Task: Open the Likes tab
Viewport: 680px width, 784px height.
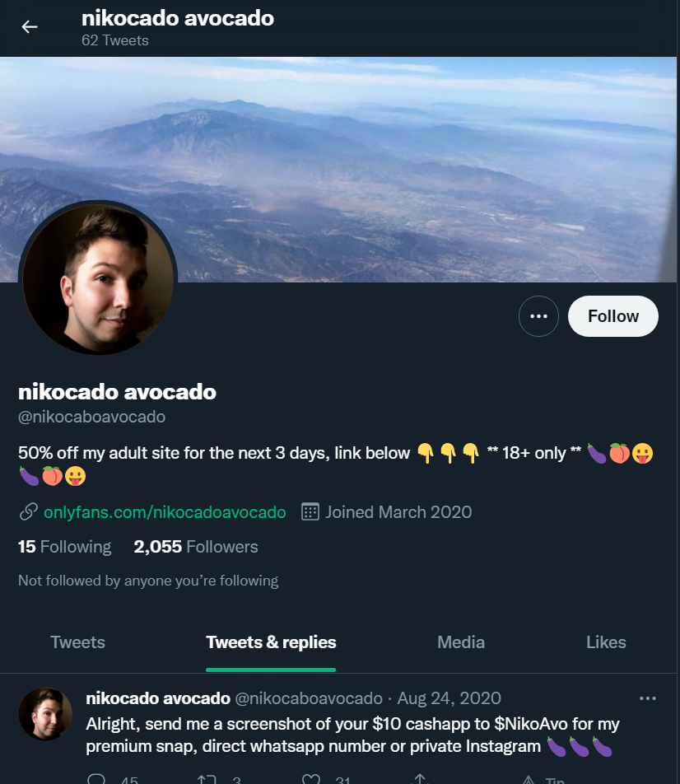Action: click(x=606, y=642)
